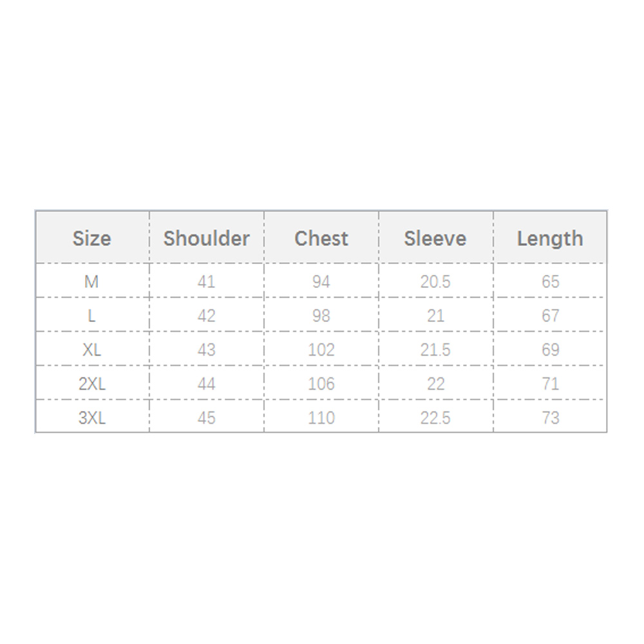Viewport: 644px width, 644px height.
Task: Click chest value 110
Action: click(321, 418)
